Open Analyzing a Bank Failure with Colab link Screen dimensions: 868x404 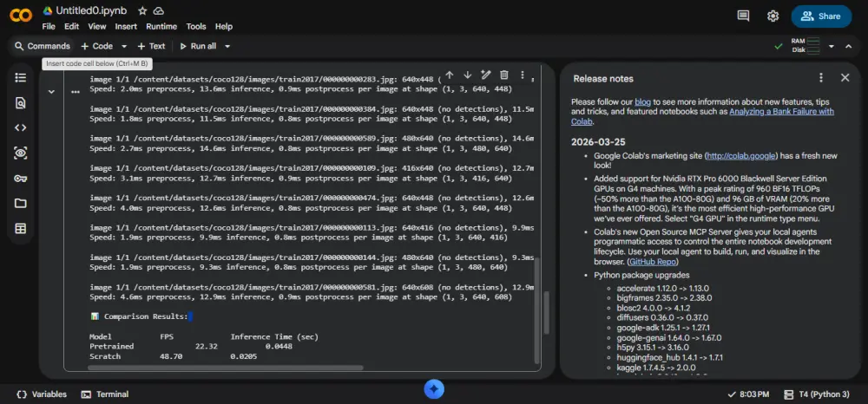(x=782, y=111)
